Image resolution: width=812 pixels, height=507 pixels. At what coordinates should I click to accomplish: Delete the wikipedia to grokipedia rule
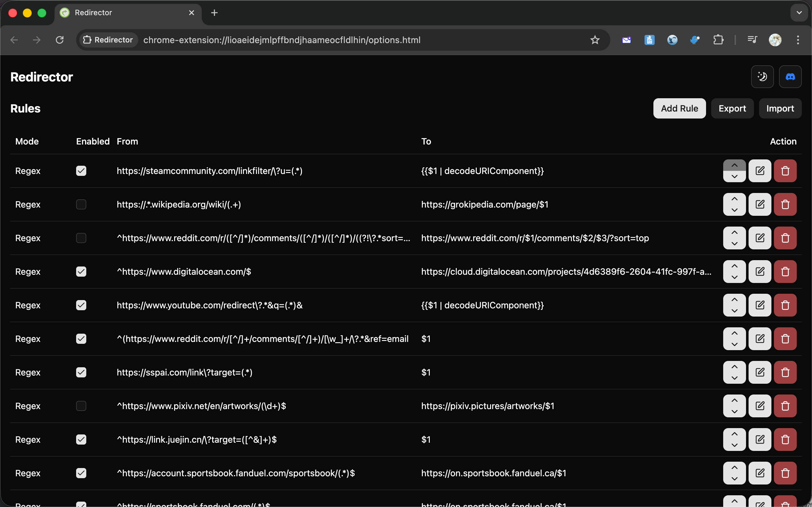pos(785,204)
